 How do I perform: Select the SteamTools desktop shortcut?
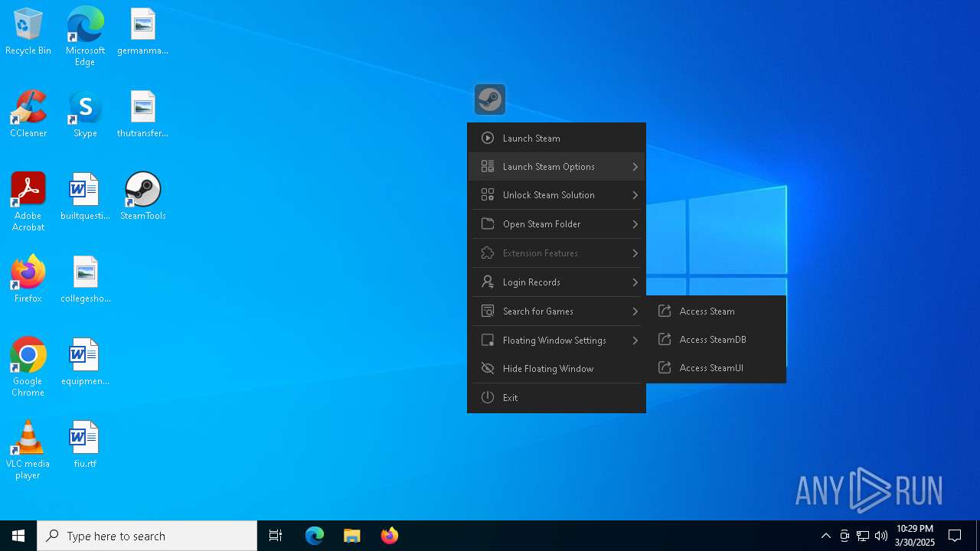tap(143, 196)
